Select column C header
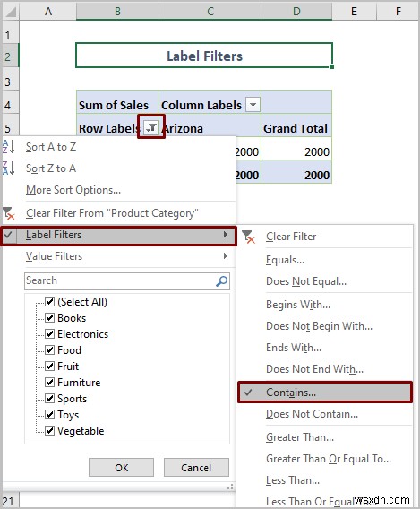 (x=210, y=12)
